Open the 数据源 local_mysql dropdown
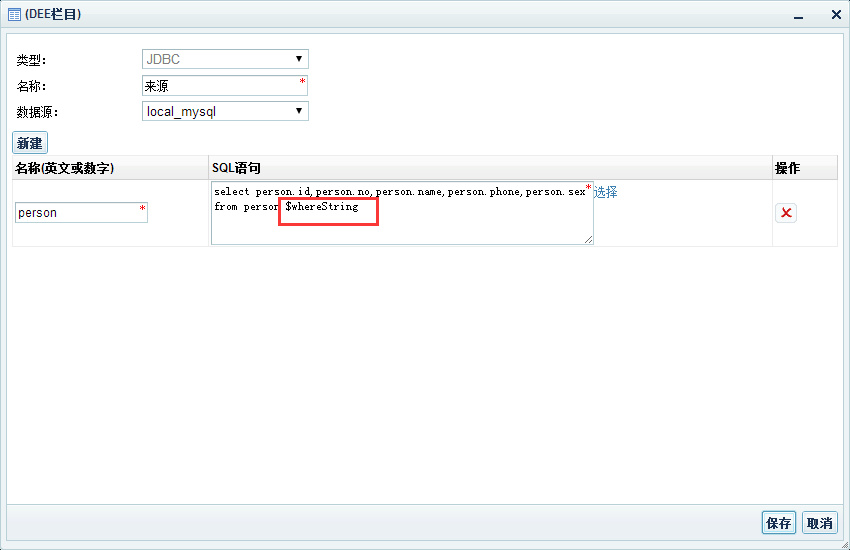The height and width of the screenshot is (550, 850). 225,111
